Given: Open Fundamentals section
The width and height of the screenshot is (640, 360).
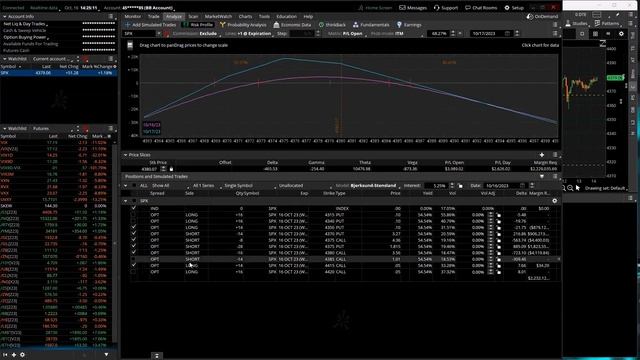Looking at the screenshot, I should 371,25.
